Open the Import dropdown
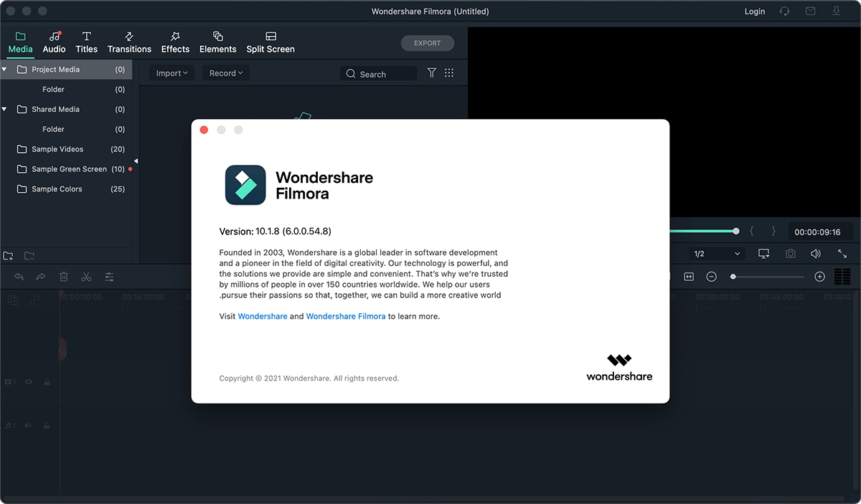 tap(171, 73)
